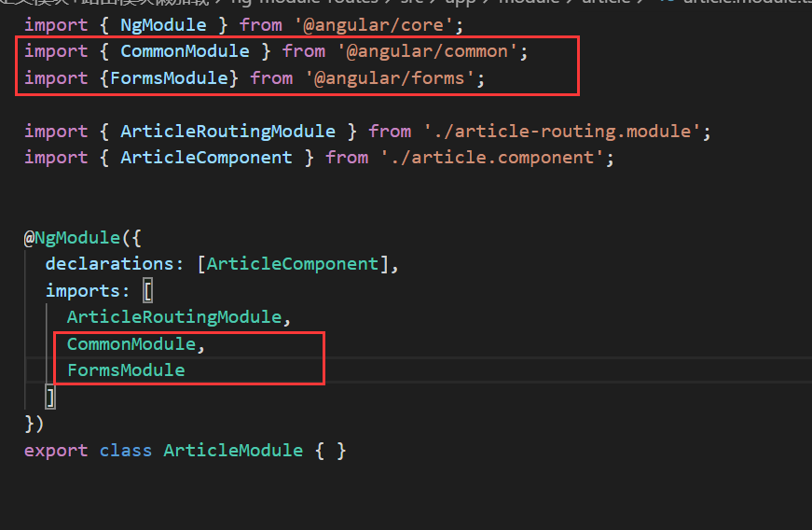Click the '@angular/common' string literal

[x=428, y=51]
